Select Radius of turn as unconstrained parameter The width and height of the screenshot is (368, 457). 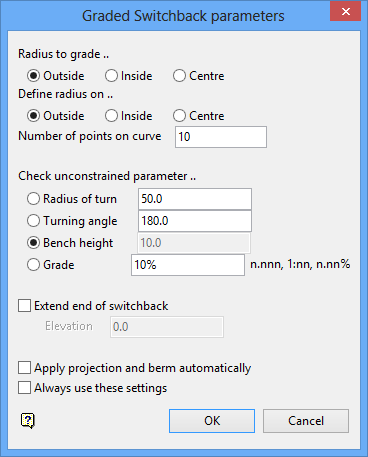[x=72, y=199]
